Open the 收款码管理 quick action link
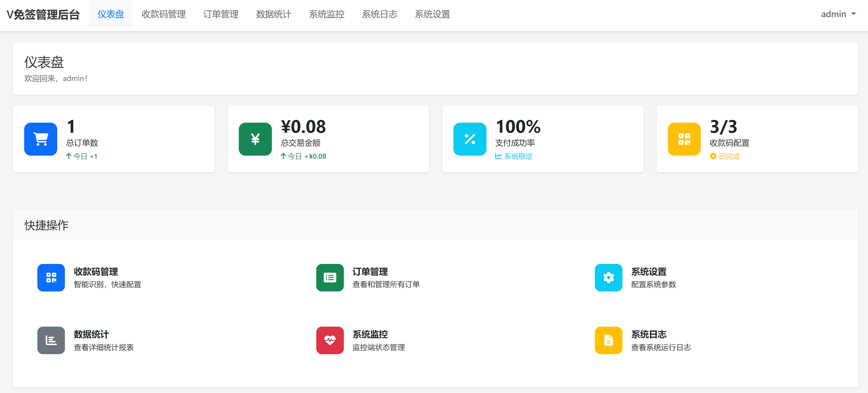Viewport: 868px width, 393px height. click(x=96, y=272)
